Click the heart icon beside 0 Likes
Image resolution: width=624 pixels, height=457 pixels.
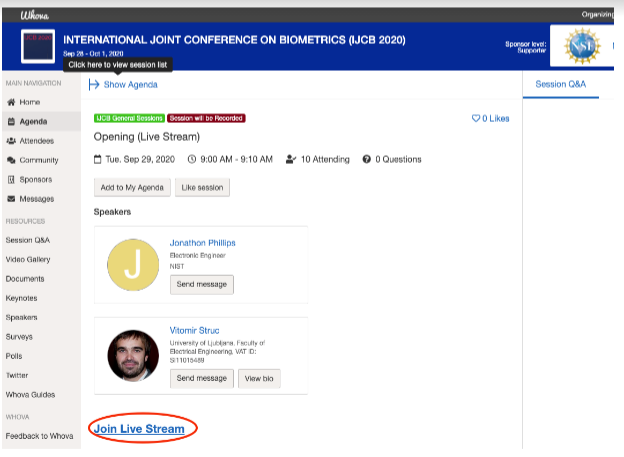476,118
